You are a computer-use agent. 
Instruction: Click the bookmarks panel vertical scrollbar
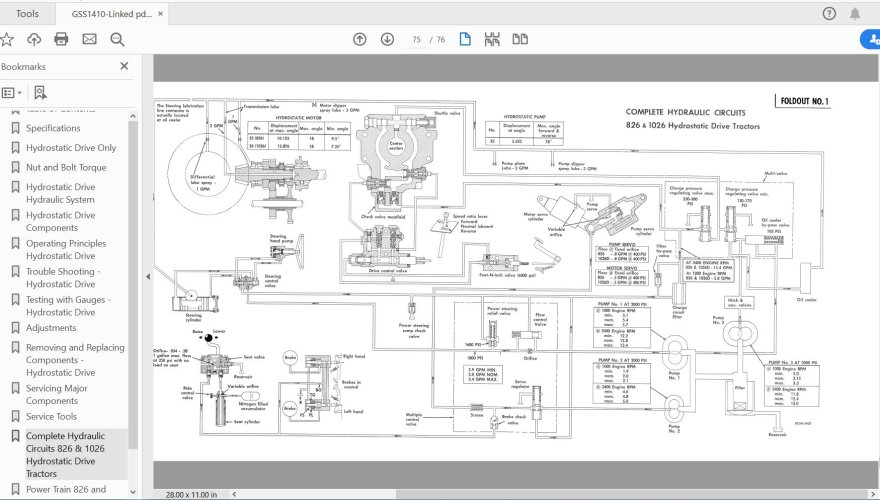(133, 285)
